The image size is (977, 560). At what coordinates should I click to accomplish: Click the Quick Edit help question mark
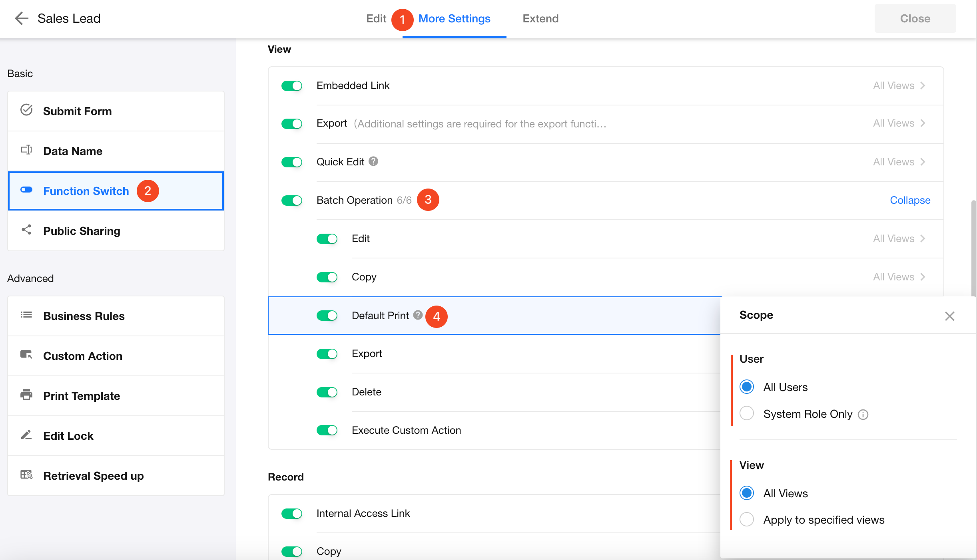coord(373,161)
